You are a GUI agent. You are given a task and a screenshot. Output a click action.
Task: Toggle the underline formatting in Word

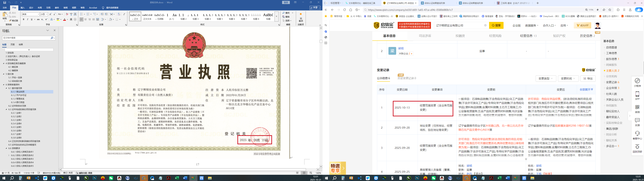pyautogui.click(x=32, y=19)
